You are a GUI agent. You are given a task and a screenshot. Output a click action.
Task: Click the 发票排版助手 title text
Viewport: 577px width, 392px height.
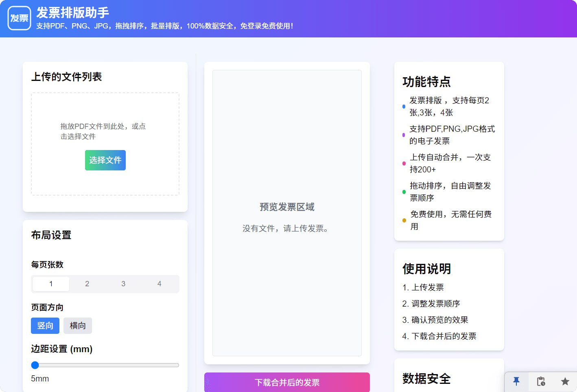point(73,13)
